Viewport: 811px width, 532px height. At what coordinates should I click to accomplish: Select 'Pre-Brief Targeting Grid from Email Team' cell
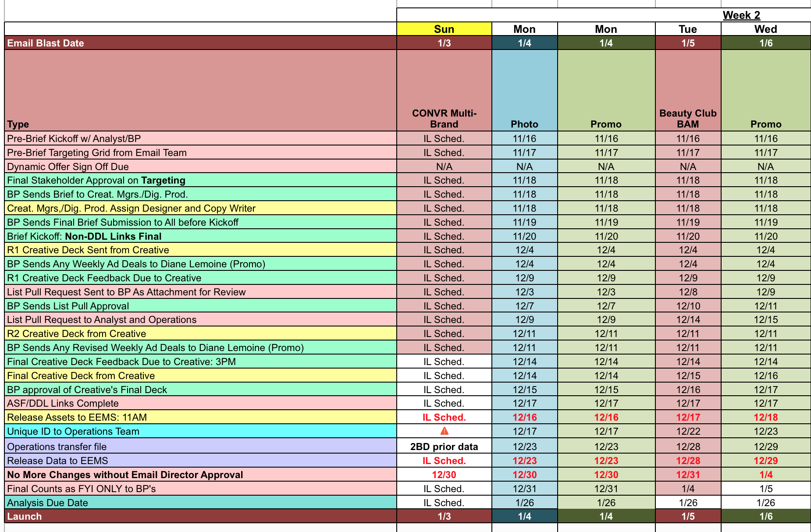tap(200, 153)
